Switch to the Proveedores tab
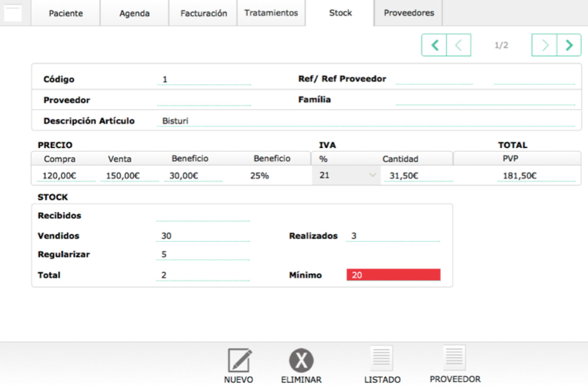This screenshot has width=588, height=387. (x=409, y=13)
